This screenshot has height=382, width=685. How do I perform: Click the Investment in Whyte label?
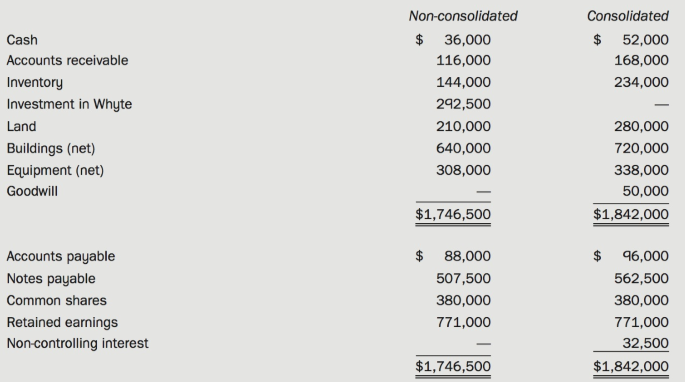pyautogui.click(x=69, y=104)
